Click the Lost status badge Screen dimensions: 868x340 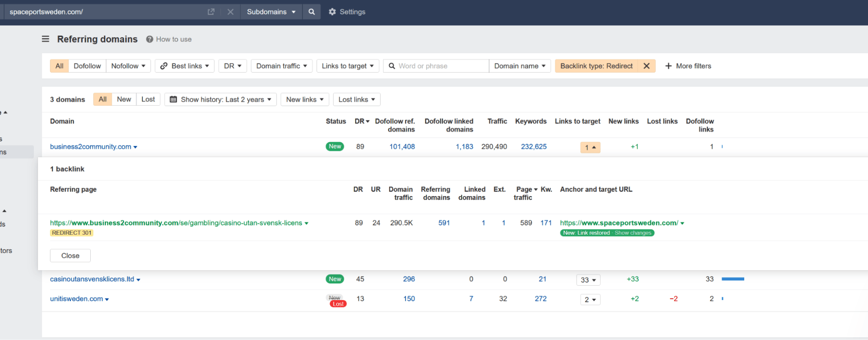coord(338,304)
